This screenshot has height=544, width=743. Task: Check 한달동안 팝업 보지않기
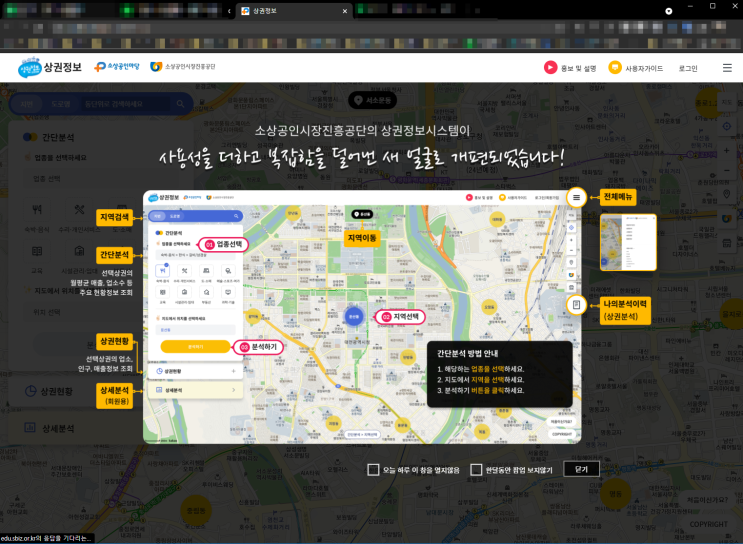476,470
